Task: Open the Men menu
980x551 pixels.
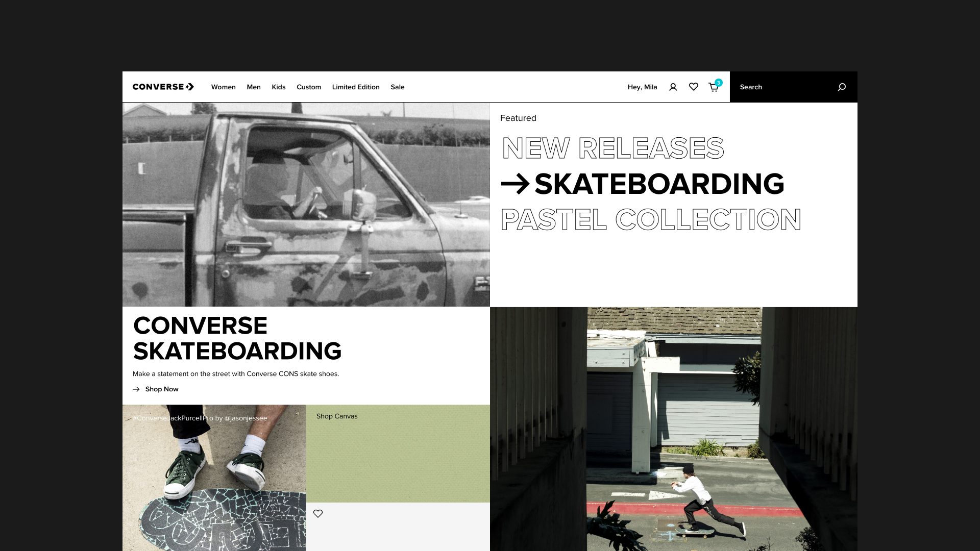Action: coord(254,87)
